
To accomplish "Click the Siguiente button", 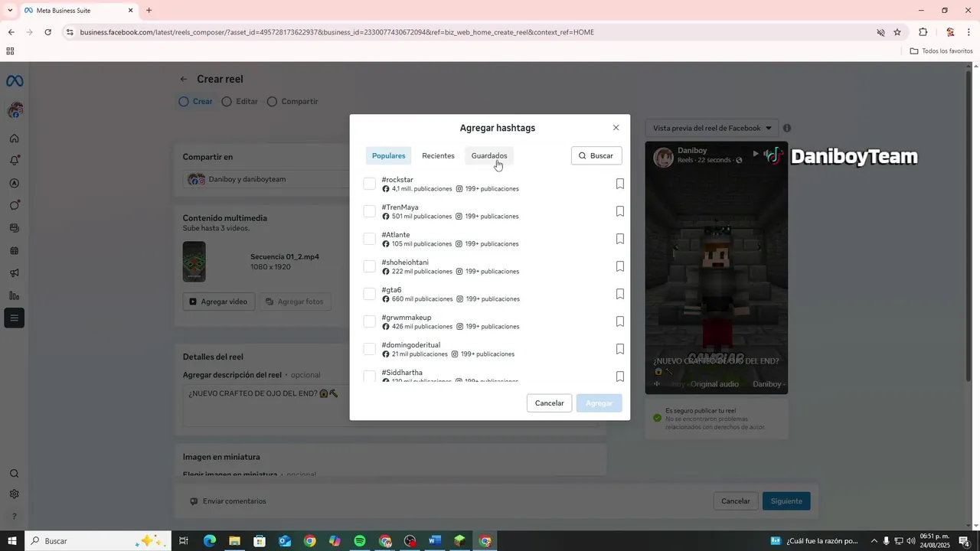I will tap(786, 501).
